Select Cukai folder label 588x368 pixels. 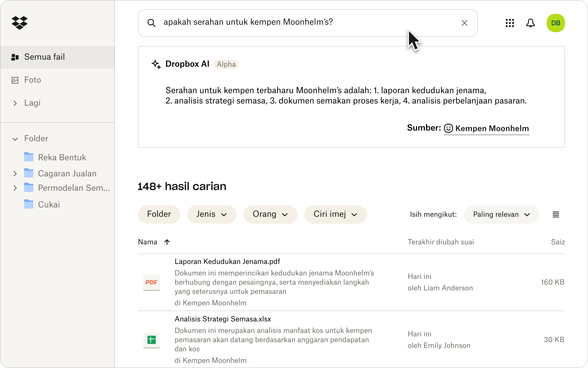[49, 204]
